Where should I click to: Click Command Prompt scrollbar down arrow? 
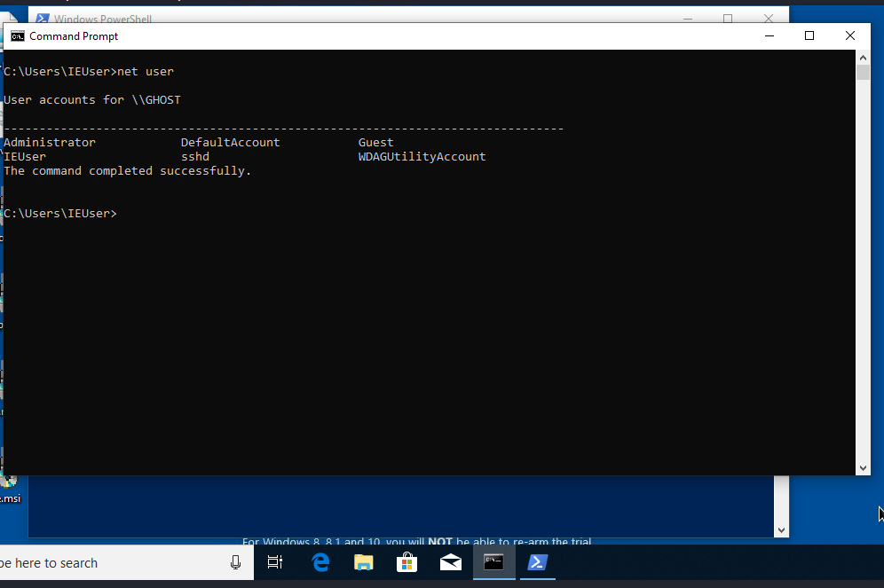863,468
